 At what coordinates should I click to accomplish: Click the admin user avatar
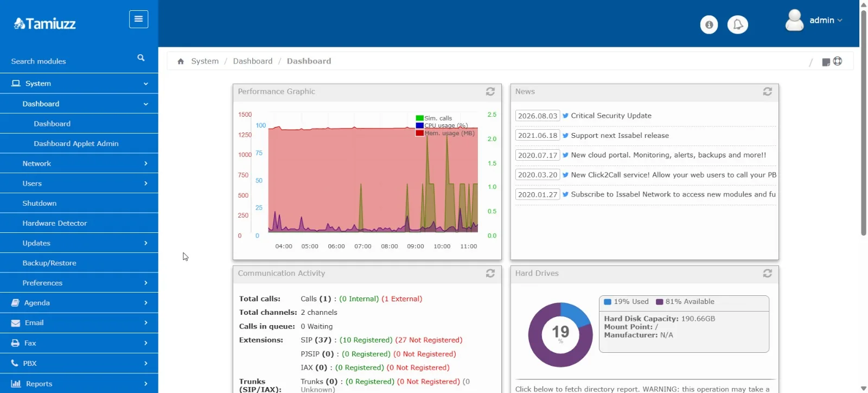pos(794,20)
